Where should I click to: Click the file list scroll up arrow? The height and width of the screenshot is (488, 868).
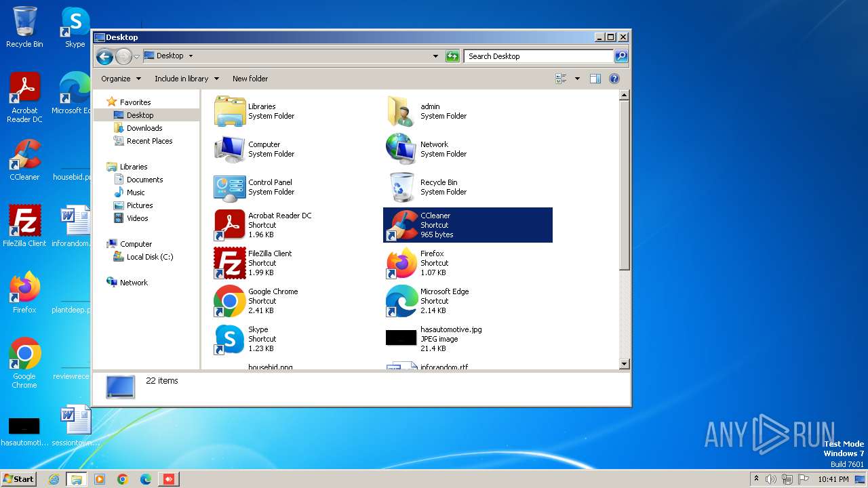625,96
